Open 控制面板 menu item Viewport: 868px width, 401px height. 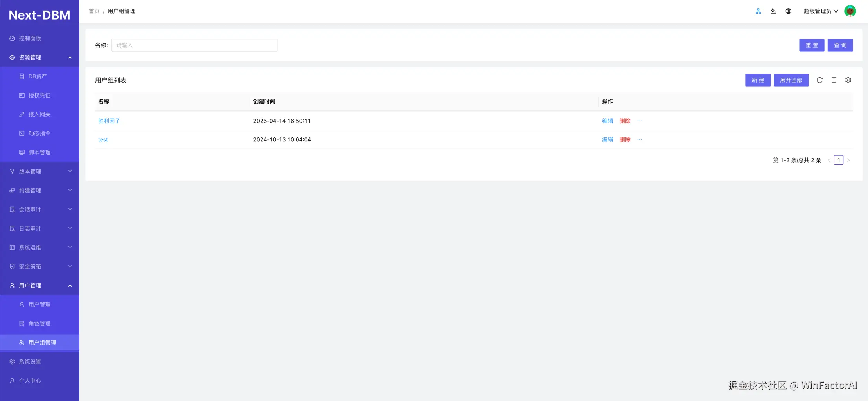pyautogui.click(x=40, y=38)
